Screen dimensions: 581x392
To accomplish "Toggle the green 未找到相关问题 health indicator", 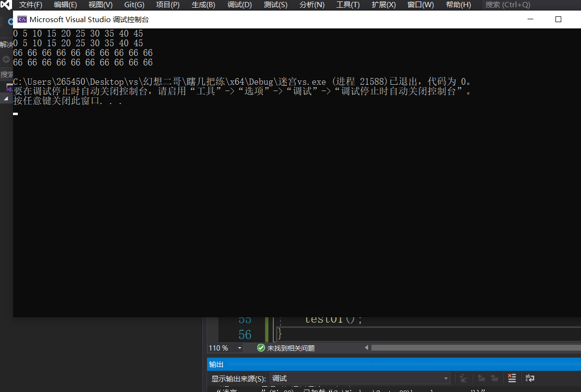I will [x=261, y=348].
